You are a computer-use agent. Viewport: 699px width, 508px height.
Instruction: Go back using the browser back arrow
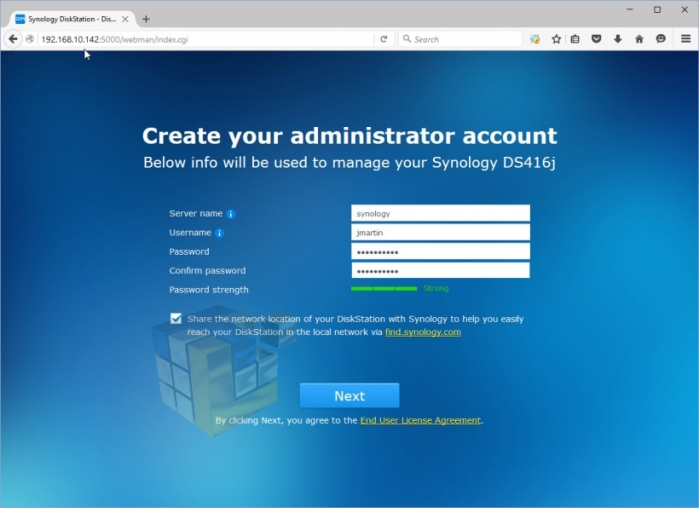13,39
